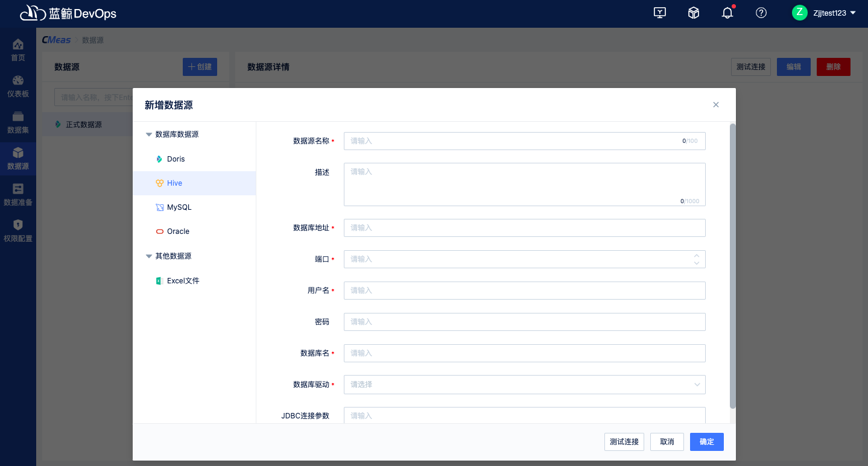Click the Excel文件 spreadsheet icon

click(159, 281)
